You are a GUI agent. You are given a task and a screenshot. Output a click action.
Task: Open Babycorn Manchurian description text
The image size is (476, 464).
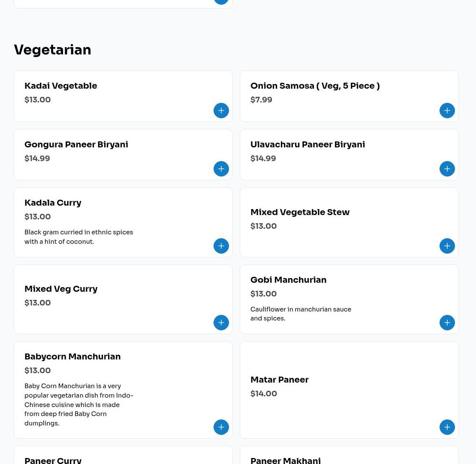(x=79, y=404)
